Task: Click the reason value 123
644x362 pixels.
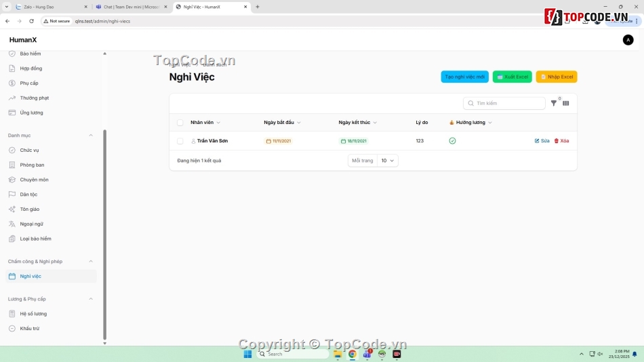Action: 420,141
